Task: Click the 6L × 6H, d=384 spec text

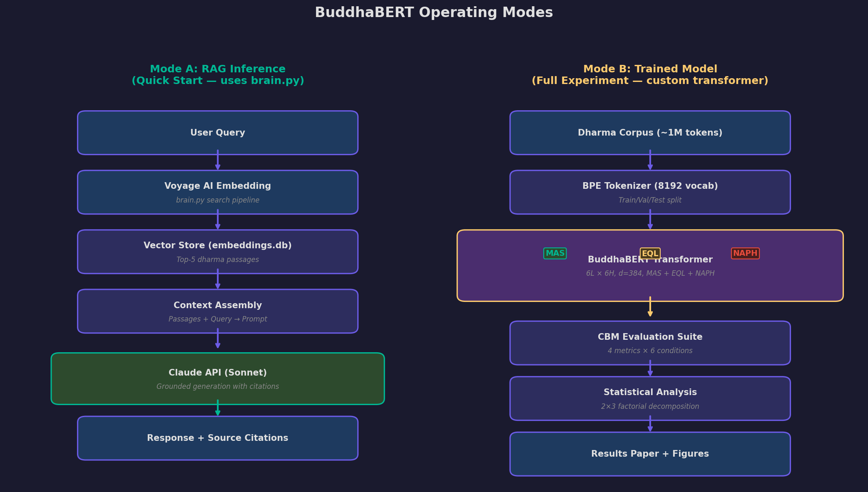Action: 650,273
